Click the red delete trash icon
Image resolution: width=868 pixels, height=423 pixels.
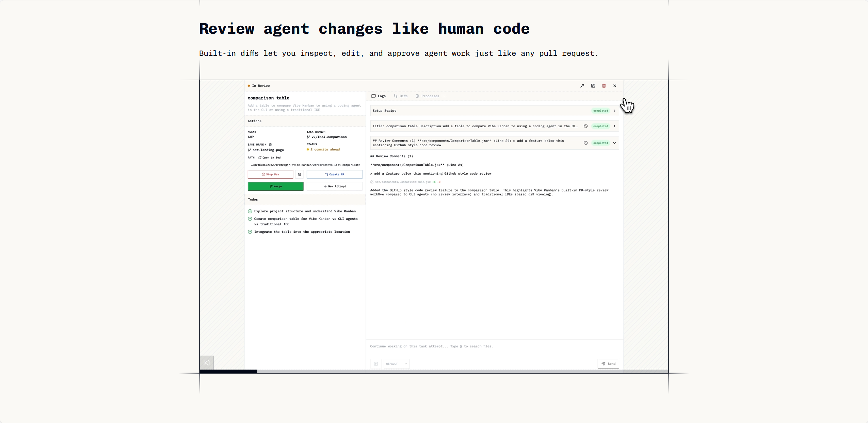tap(604, 86)
